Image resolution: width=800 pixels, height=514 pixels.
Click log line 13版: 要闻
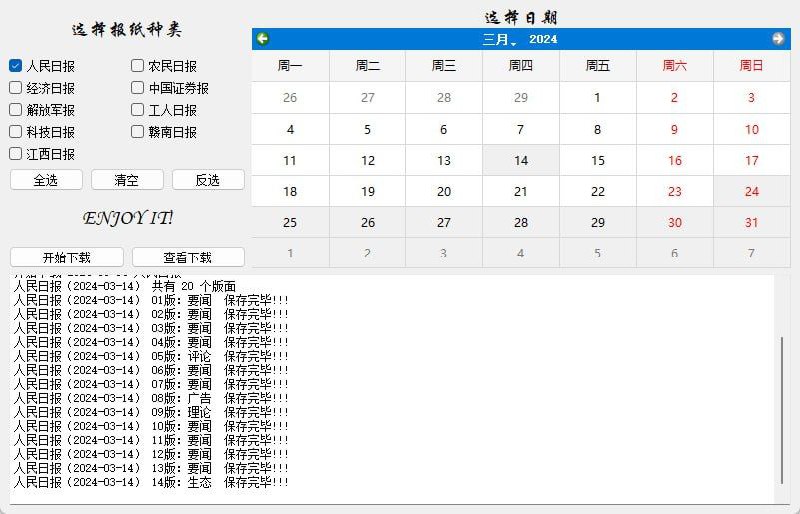pyautogui.click(x=151, y=468)
